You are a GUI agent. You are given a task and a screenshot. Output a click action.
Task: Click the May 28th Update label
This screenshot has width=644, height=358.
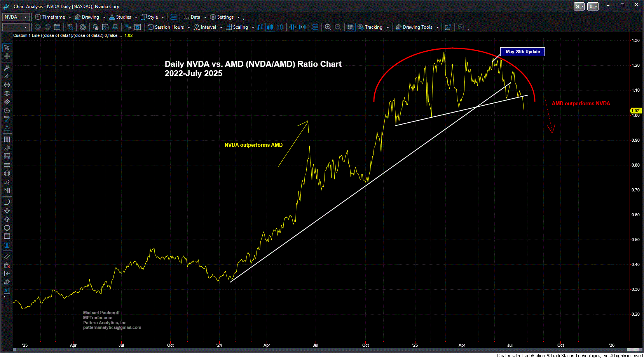pos(522,52)
